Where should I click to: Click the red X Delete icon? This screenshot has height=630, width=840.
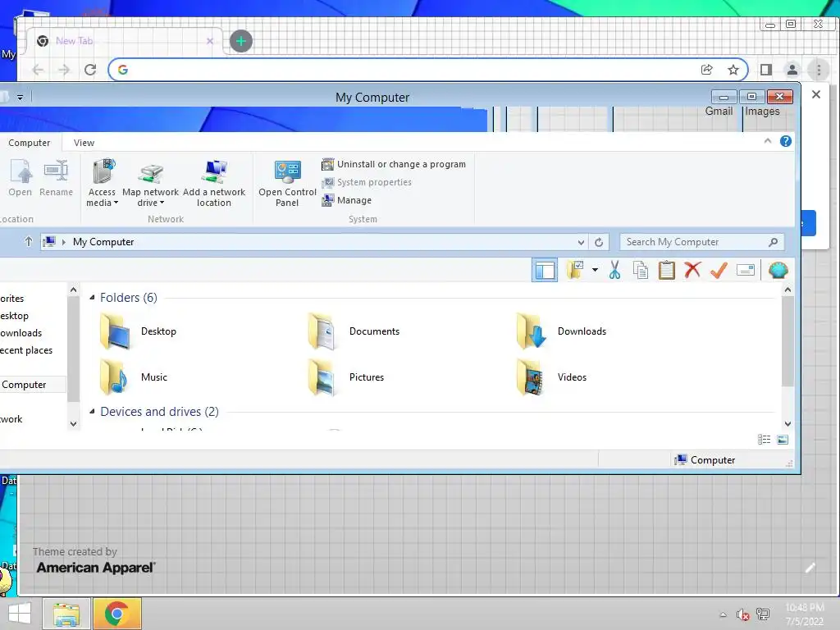pyautogui.click(x=692, y=270)
